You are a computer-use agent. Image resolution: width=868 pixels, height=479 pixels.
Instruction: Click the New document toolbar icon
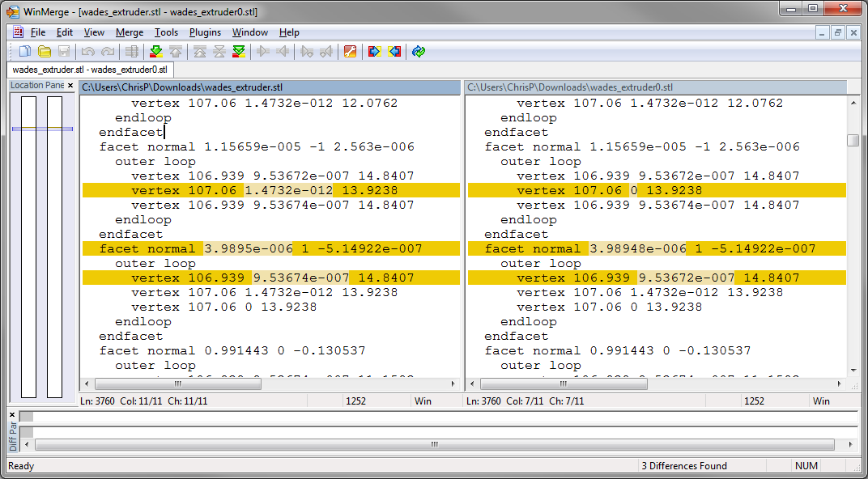[x=25, y=52]
